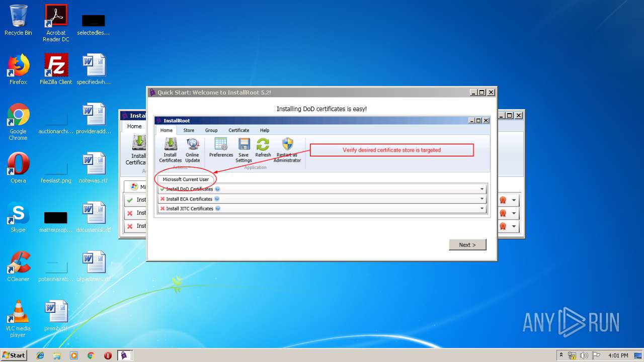This screenshot has width=644, height=362.
Task: Toggle red X next to Install ECA Certificates
Action: point(163,199)
